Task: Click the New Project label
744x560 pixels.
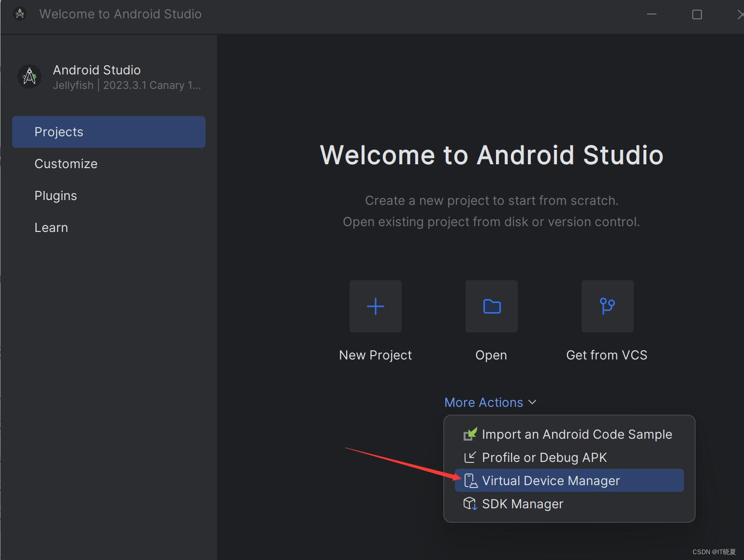Action: (x=376, y=355)
